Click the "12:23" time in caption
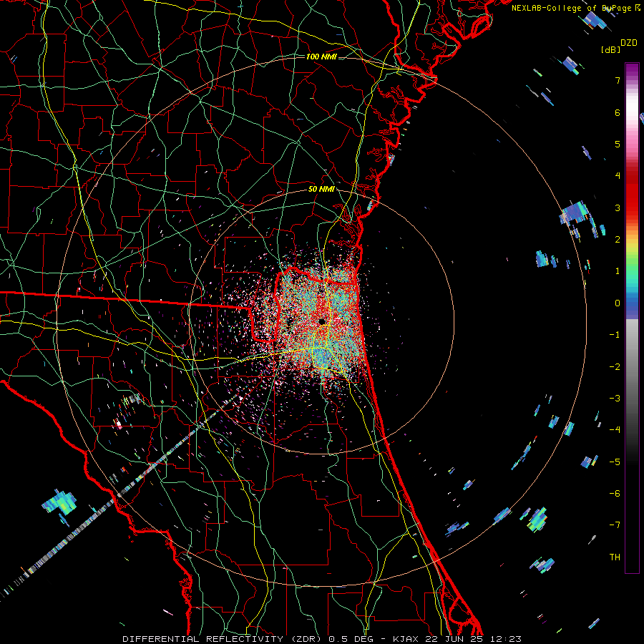This screenshot has width=644, height=644. [507, 639]
